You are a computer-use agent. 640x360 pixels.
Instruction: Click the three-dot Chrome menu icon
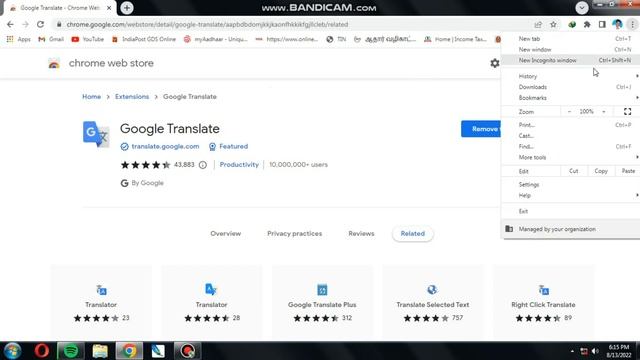click(x=632, y=24)
